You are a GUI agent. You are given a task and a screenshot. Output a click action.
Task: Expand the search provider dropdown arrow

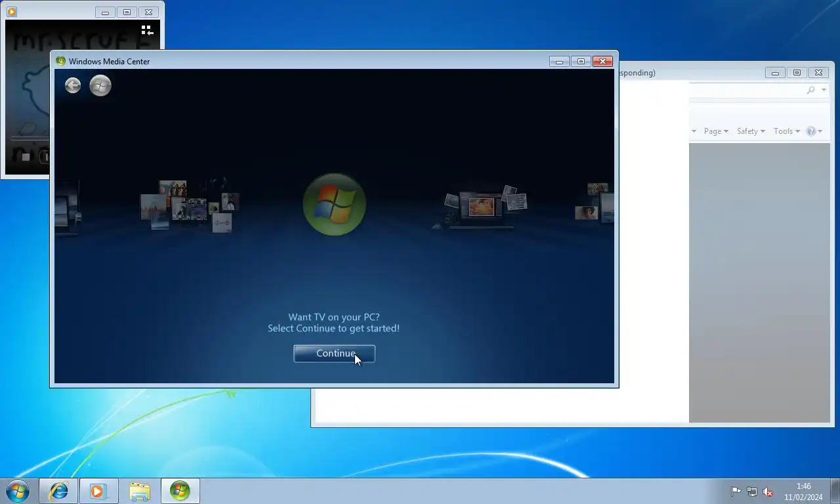pos(824,91)
